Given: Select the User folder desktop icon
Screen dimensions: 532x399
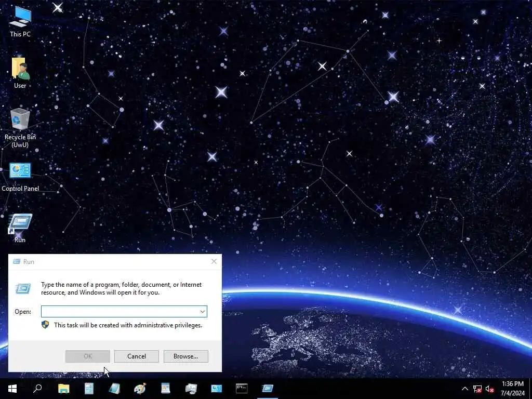Looking at the screenshot, I should (x=20, y=73).
